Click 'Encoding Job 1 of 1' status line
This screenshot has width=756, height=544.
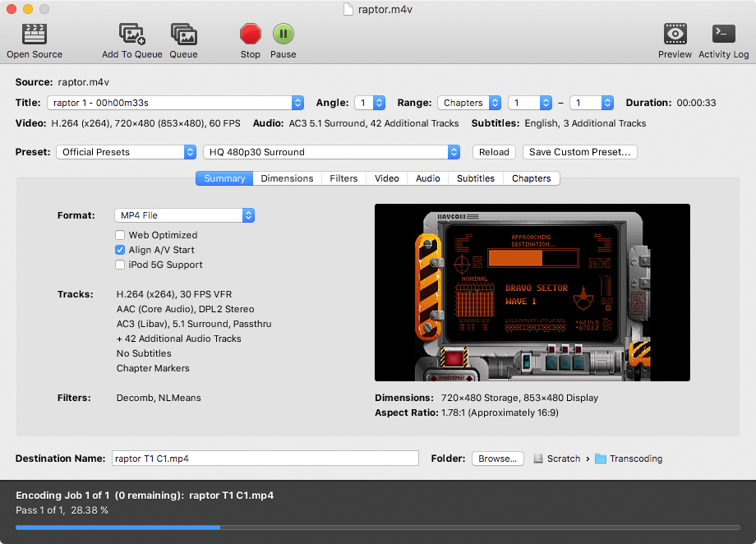145,496
